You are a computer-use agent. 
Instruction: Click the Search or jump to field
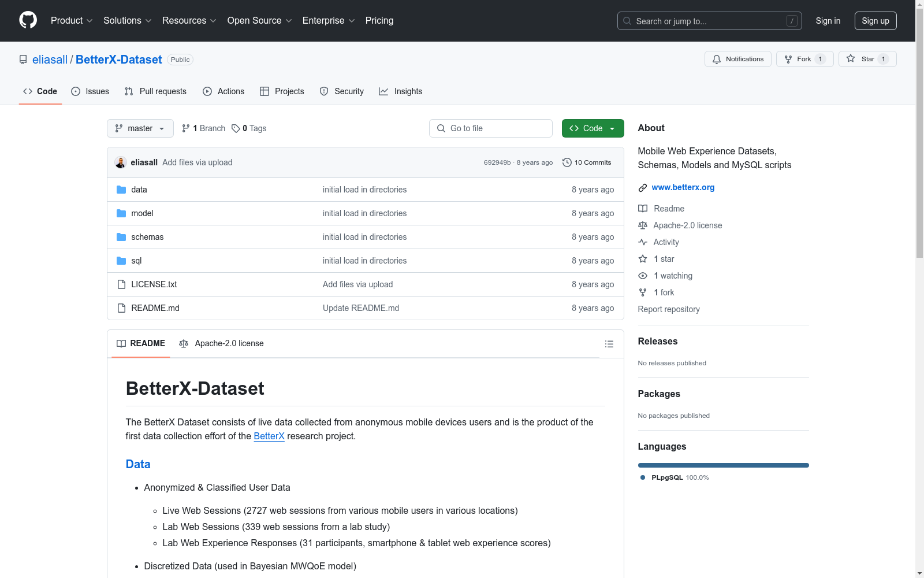pyautogui.click(x=710, y=21)
